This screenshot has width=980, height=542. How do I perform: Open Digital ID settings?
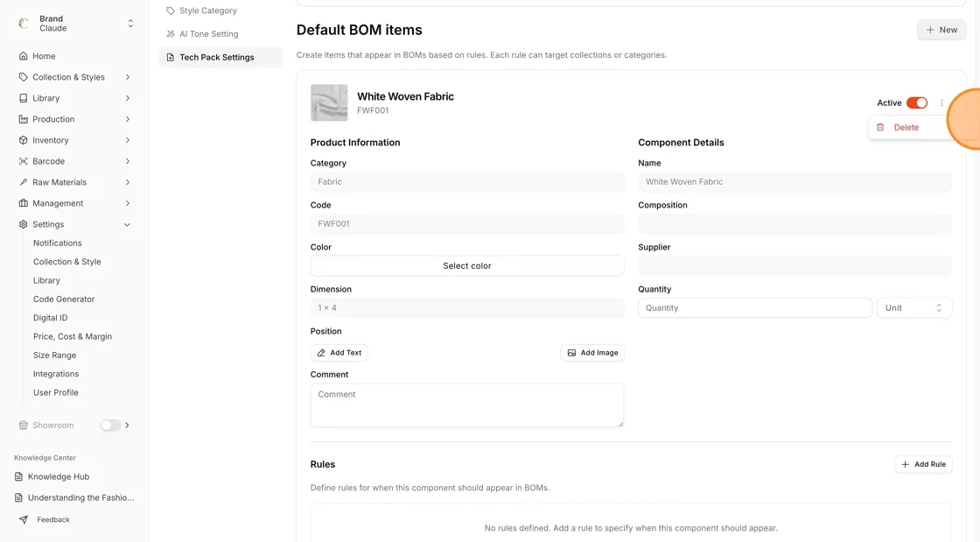(x=50, y=318)
